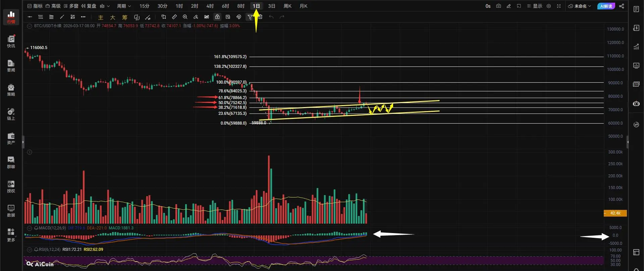Switch to the 15分 timeframe

pos(144,6)
